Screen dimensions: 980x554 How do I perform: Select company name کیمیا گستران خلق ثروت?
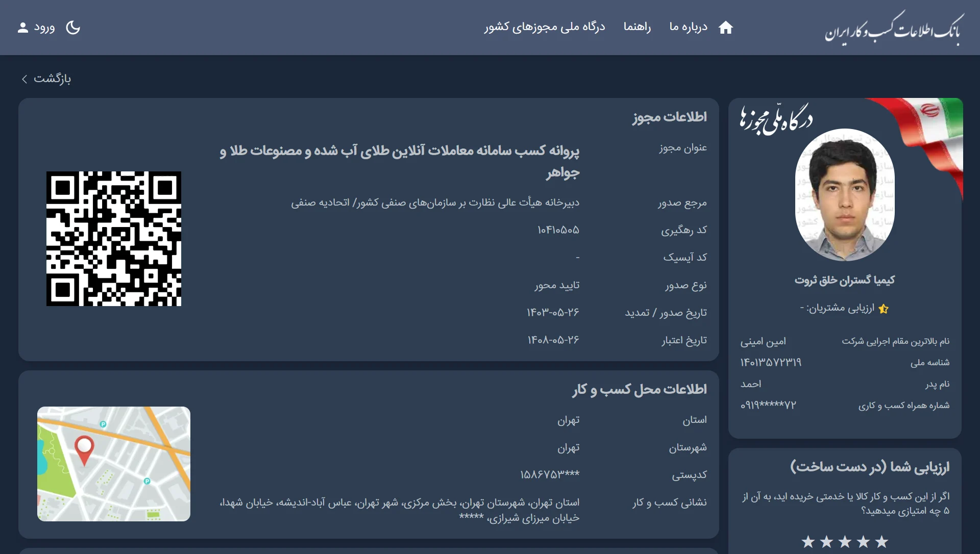(x=845, y=280)
